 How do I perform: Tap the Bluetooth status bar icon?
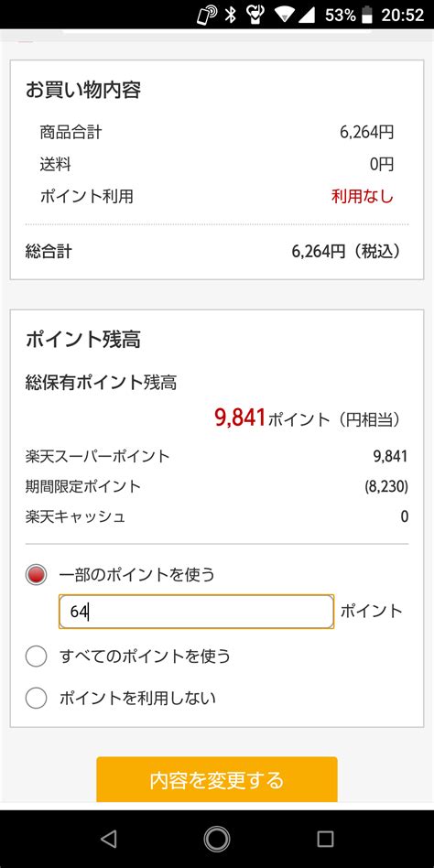[x=231, y=15]
